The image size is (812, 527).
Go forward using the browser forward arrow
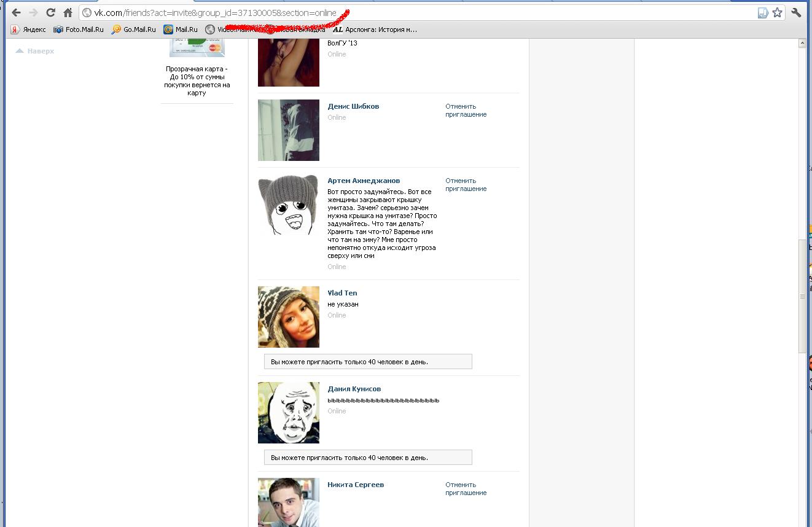pyautogui.click(x=33, y=12)
